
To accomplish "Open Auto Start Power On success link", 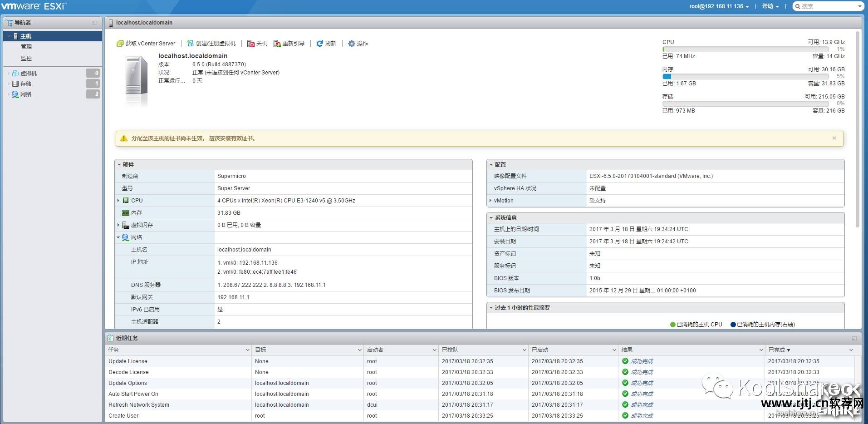I will pyautogui.click(x=642, y=394).
